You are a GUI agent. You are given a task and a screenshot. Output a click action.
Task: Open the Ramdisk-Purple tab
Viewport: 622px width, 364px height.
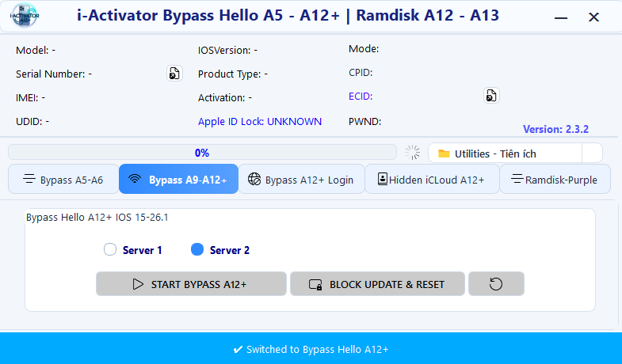click(555, 179)
